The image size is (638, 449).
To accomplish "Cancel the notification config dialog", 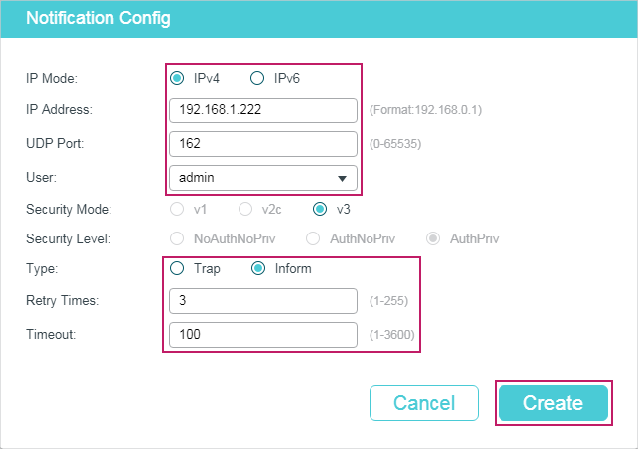I will click(x=424, y=403).
